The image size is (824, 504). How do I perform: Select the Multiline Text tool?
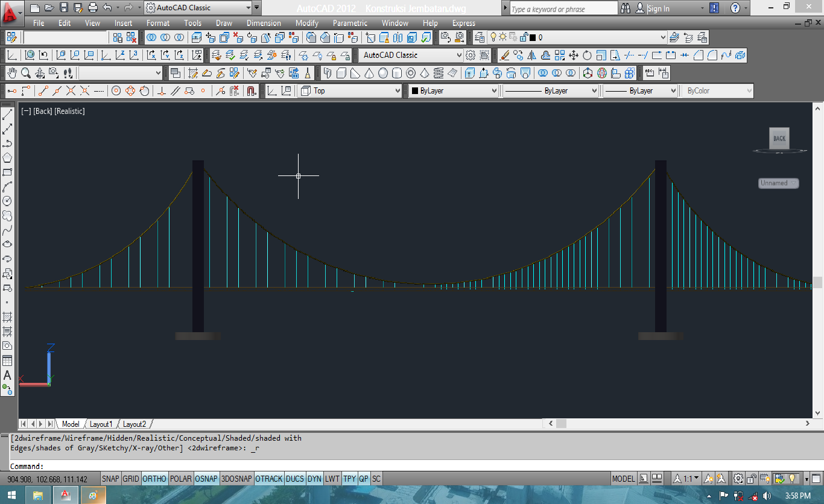pos(7,376)
